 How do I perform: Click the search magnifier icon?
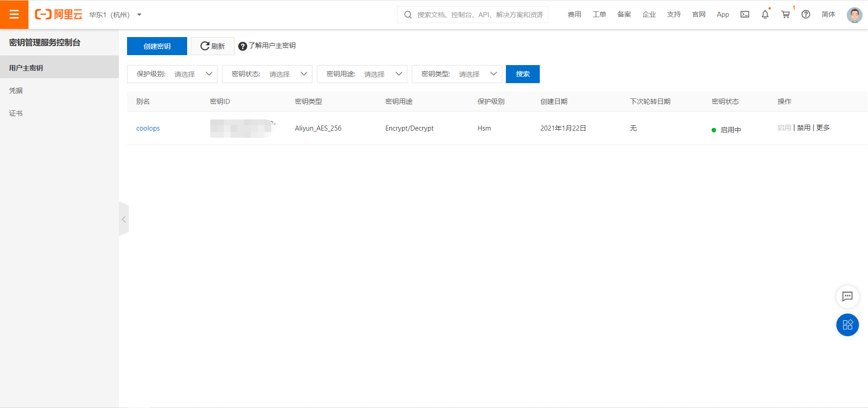[x=408, y=15]
